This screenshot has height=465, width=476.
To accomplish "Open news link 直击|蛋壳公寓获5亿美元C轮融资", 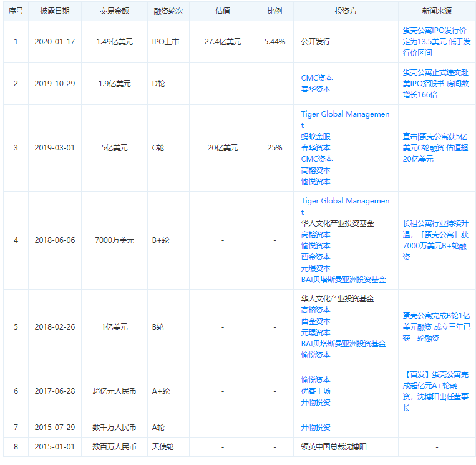I will point(435,147).
